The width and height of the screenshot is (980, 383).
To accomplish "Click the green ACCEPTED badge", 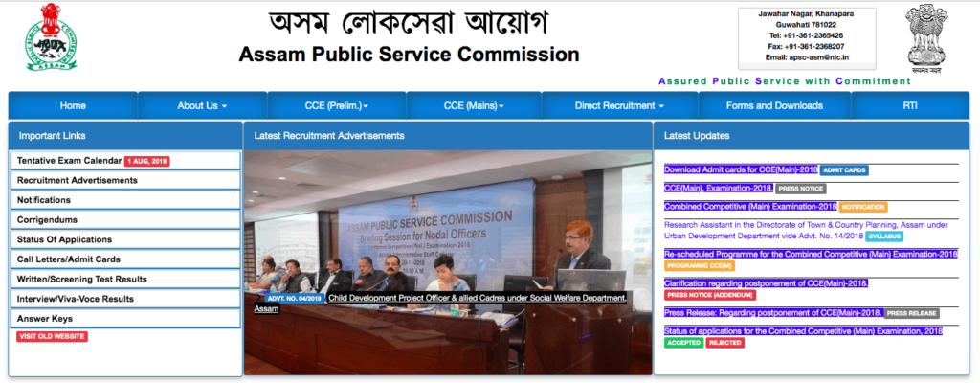I will pyautogui.click(x=683, y=343).
